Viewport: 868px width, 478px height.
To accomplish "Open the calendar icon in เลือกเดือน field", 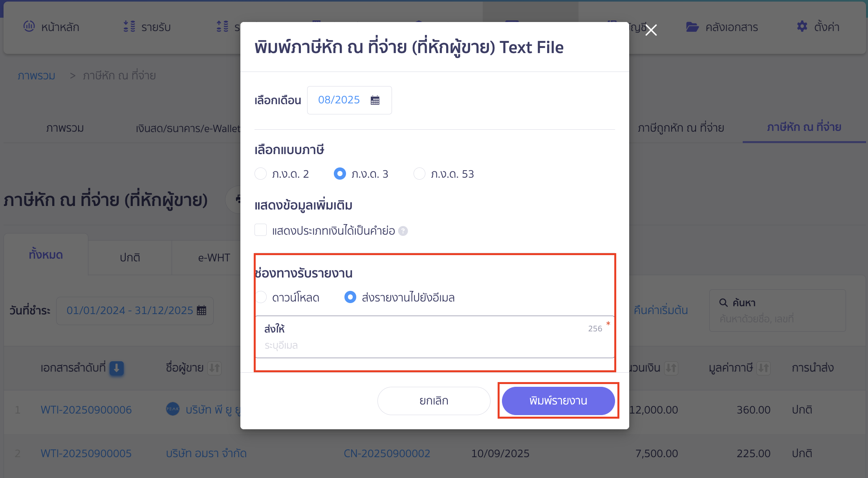I will click(375, 100).
